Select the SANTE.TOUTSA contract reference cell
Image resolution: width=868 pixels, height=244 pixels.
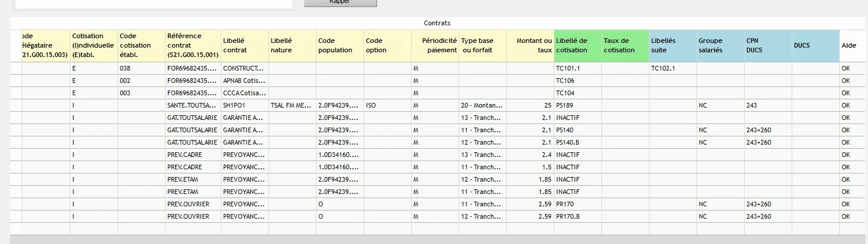tap(192, 105)
